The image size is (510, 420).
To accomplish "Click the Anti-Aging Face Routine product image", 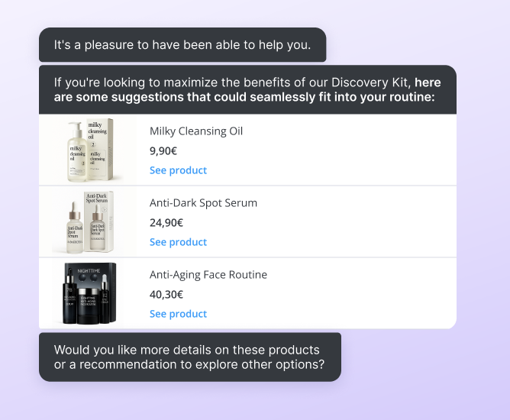I will pos(88,293).
